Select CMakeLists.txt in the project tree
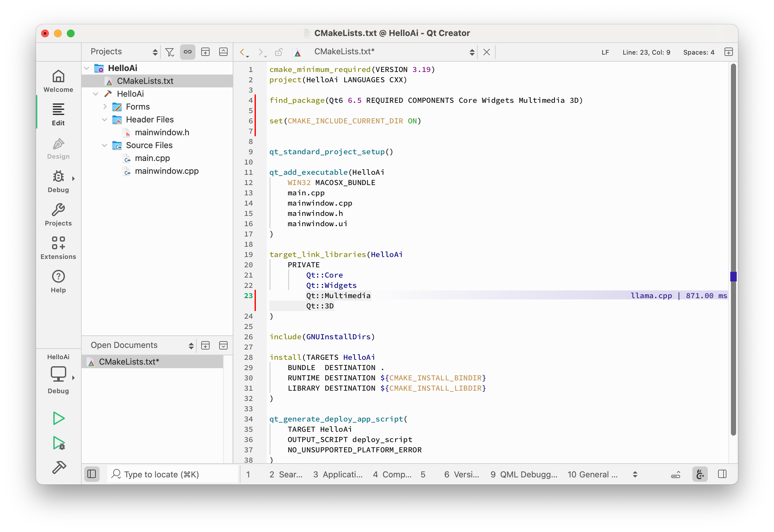The height and width of the screenshot is (532, 774). click(x=157, y=81)
